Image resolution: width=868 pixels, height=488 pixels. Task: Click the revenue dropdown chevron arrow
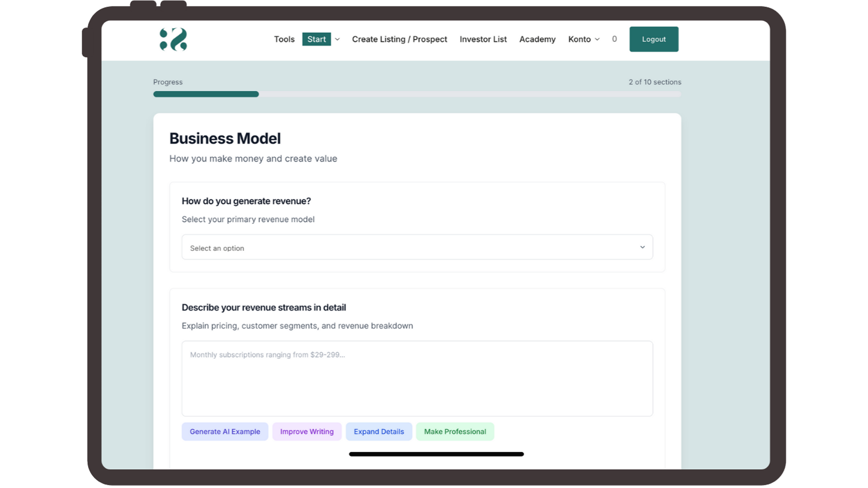tap(642, 247)
